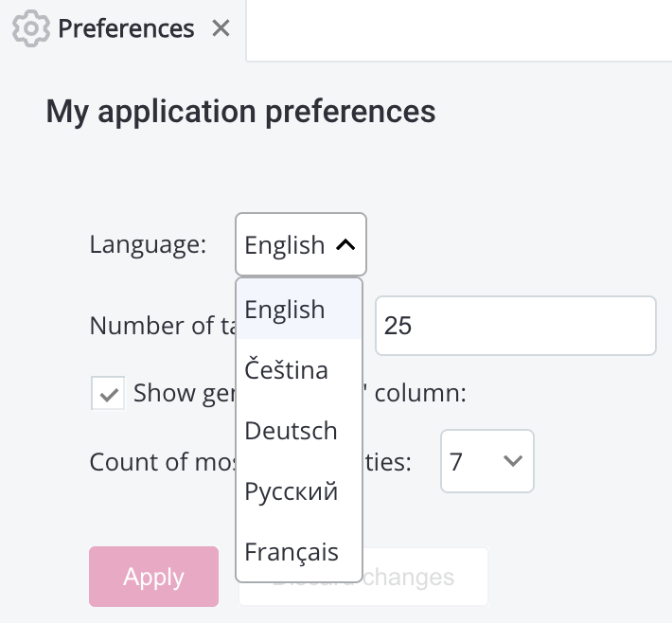Screen dimensions: 672x623
Task: Switch to the Preferences tab
Action: pos(125,29)
